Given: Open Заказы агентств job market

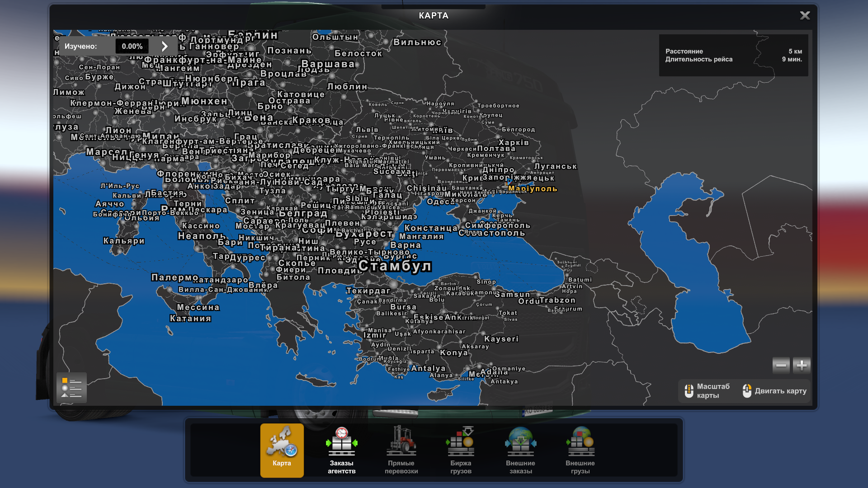Looking at the screenshot, I should [342, 450].
